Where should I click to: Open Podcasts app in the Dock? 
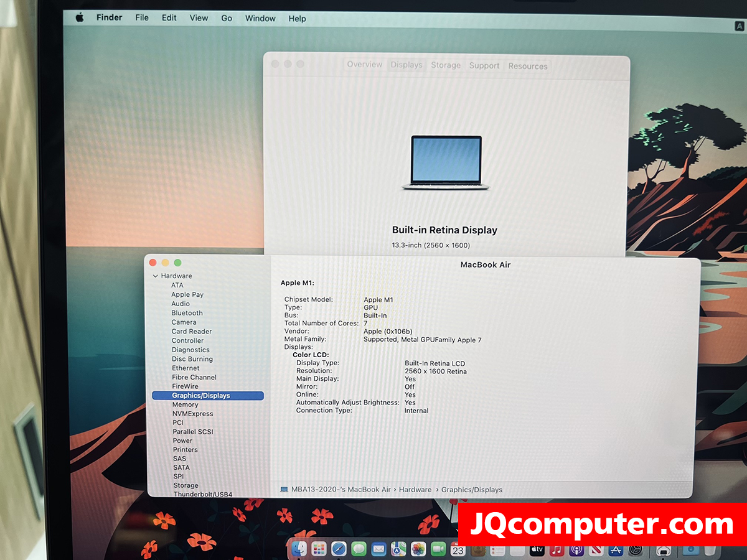(576, 551)
